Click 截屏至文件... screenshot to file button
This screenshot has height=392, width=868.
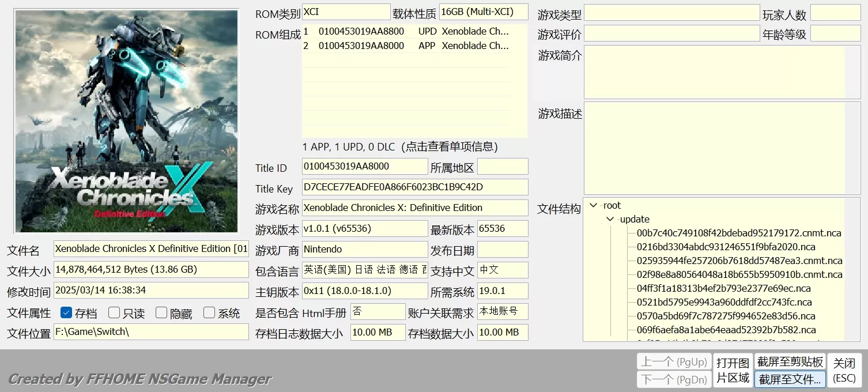click(x=790, y=379)
